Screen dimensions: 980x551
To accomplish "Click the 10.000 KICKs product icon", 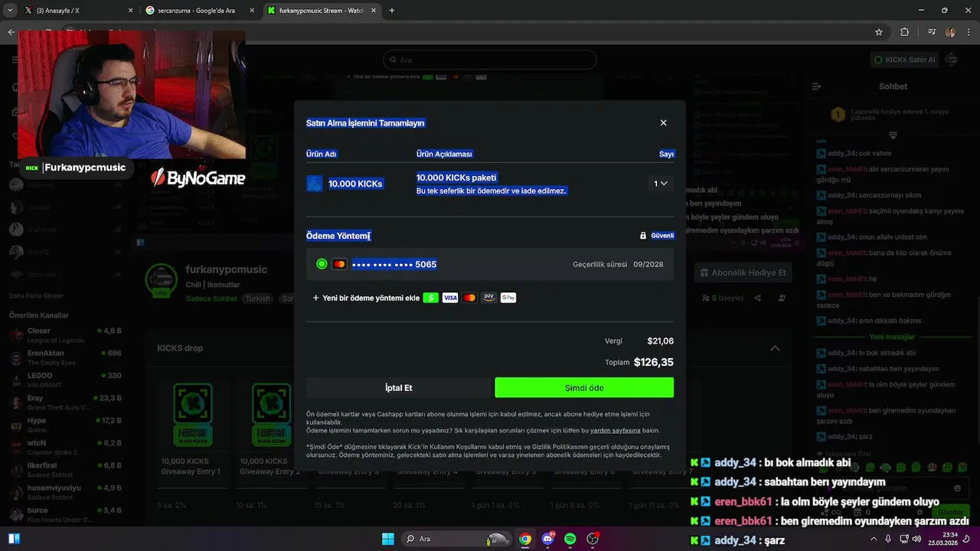I will [x=315, y=184].
